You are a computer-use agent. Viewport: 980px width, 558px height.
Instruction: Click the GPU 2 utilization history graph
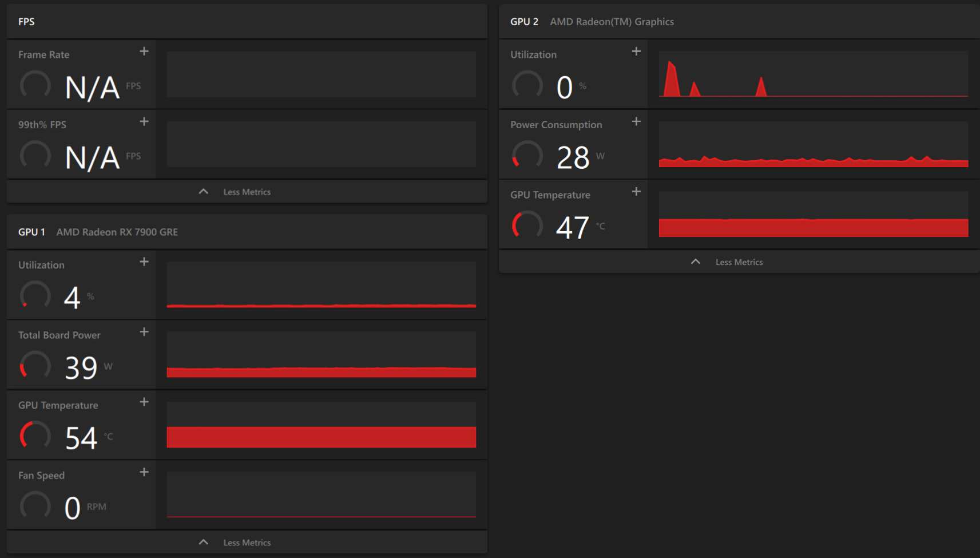click(814, 74)
